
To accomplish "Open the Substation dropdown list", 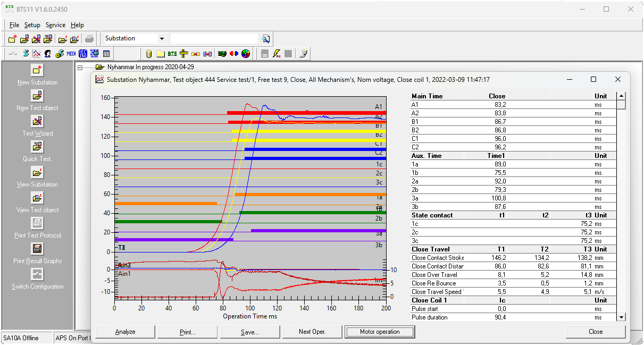I will [x=162, y=39].
